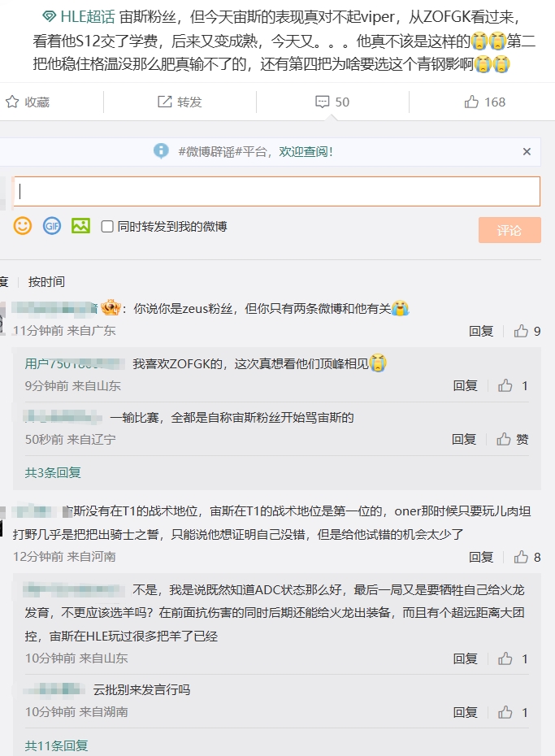
Task: Click 赞 on the 辽宁 comment
Action: tap(513, 439)
